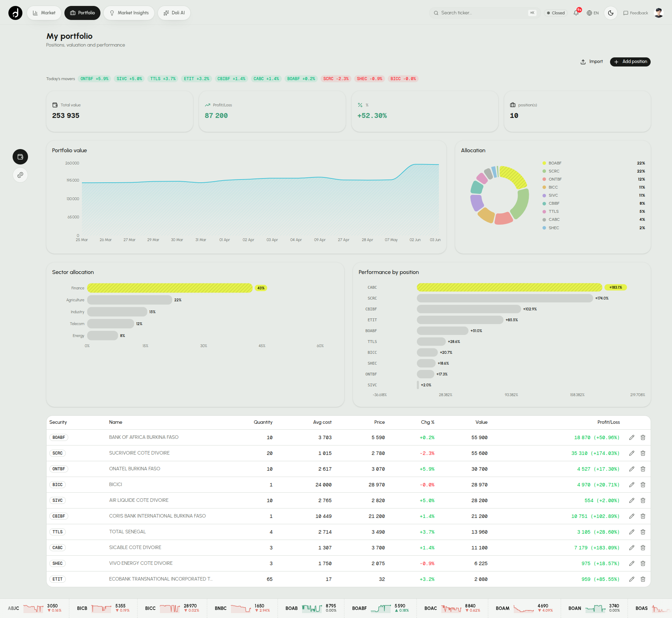Click the SIVC +5.0% mover chip

(x=129, y=79)
